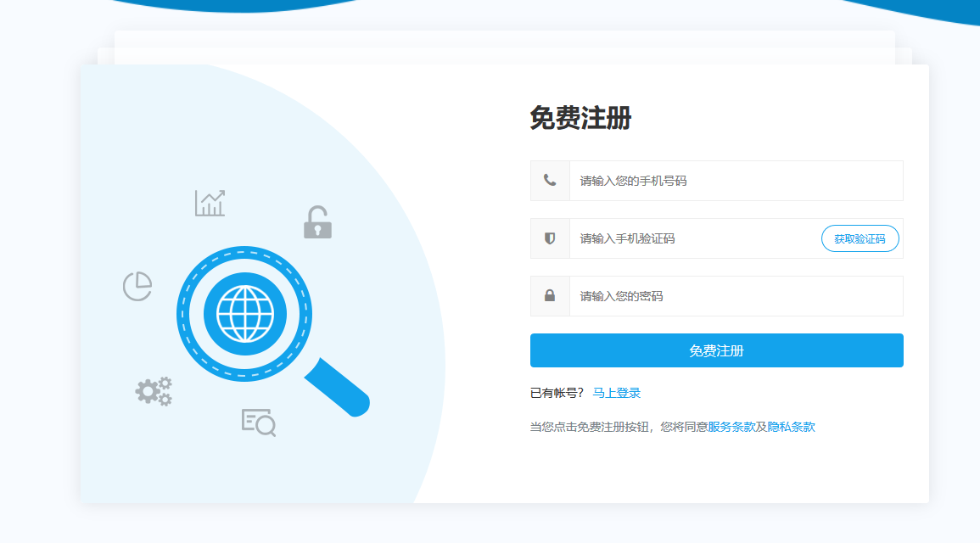This screenshot has width=980, height=543.
Task: Click the blue magnifying glass handle
Action: coord(337,388)
